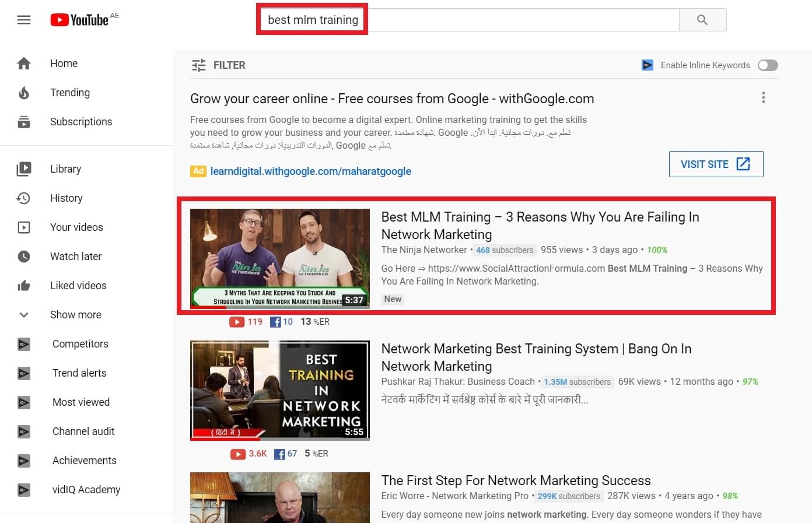Click the vidIQ Academy icon
Screen dimensions: 812x523
[24, 490]
